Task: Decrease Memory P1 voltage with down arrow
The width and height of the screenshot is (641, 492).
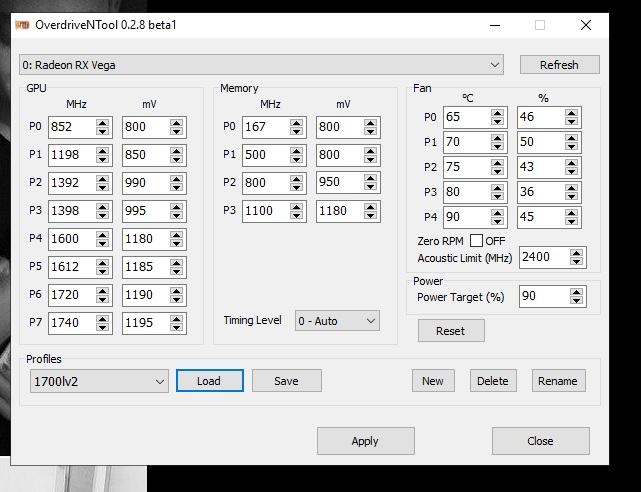Action: (370, 160)
